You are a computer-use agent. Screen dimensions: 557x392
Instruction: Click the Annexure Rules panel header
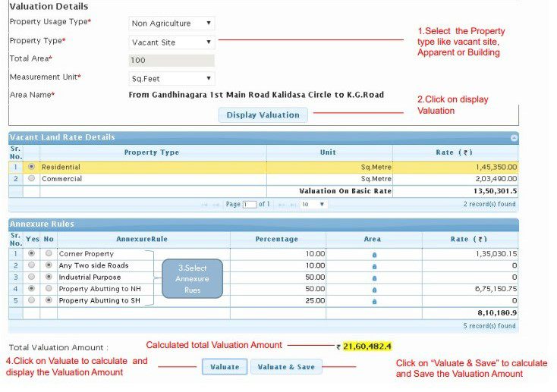263,224
